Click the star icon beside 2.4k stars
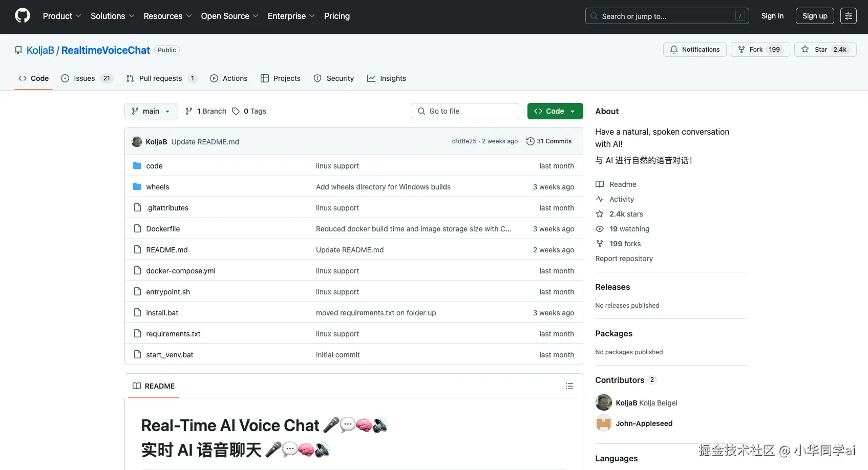This screenshot has width=868, height=470. pos(600,214)
